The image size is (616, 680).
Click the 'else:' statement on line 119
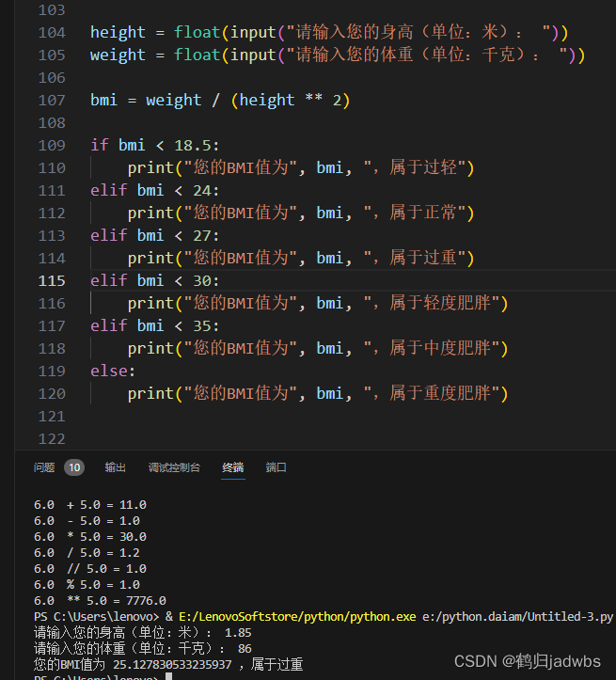pyautogui.click(x=113, y=372)
